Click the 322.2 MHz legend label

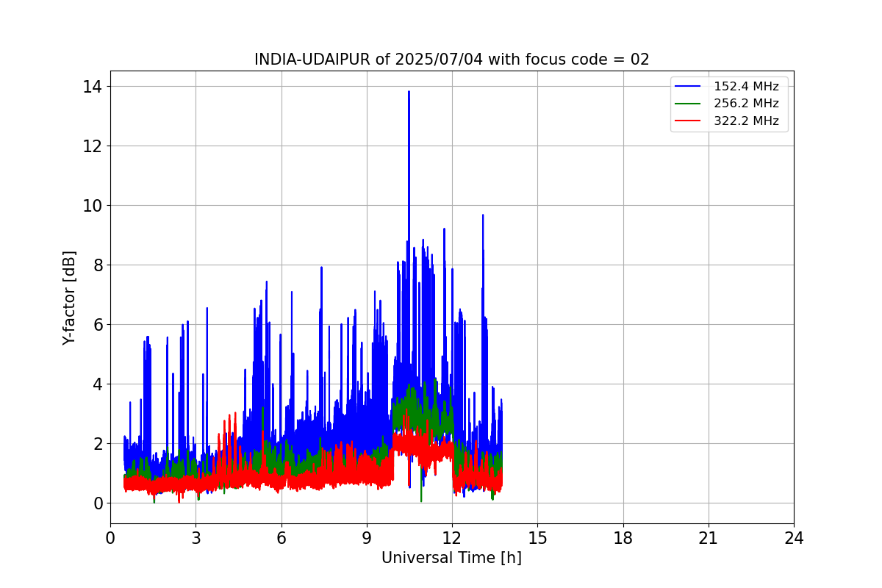click(x=746, y=121)
